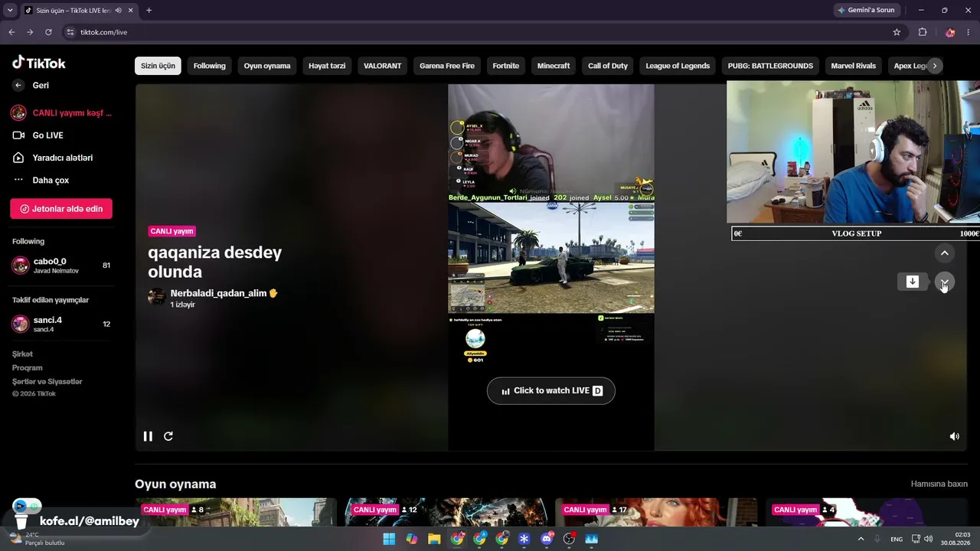Click the Gemini'a Sorun button
980x551 pixels.
pyautogui.click(x=866, y=11)
